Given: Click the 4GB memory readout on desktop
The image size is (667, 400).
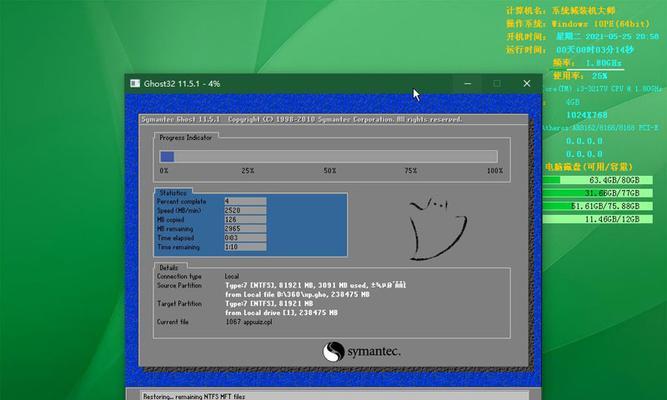Looking at the screenshot, I should tap(573, 102).
